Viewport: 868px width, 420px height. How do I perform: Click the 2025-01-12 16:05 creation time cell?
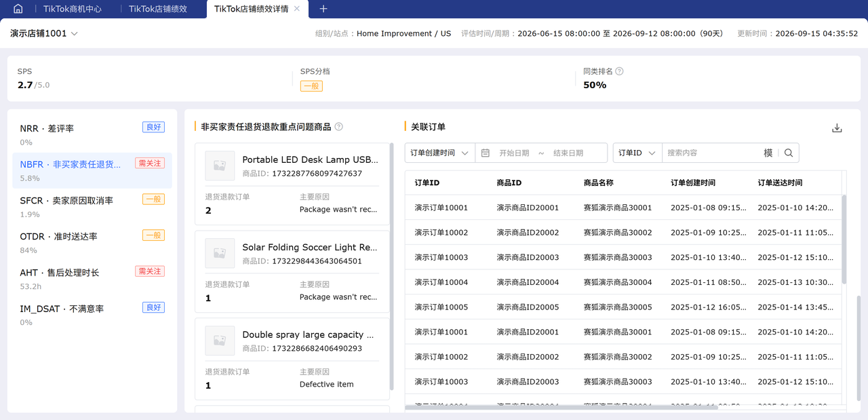point(709,307)
